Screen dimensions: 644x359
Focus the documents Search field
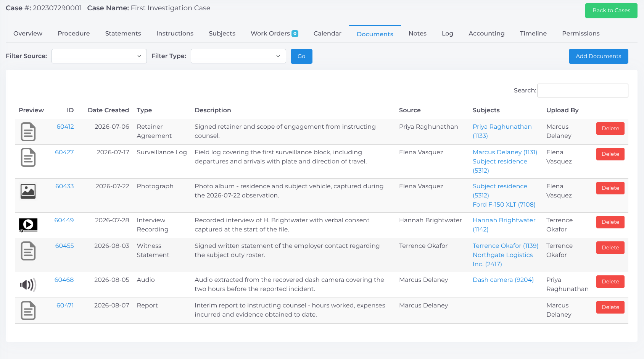[x=583, y=91]
